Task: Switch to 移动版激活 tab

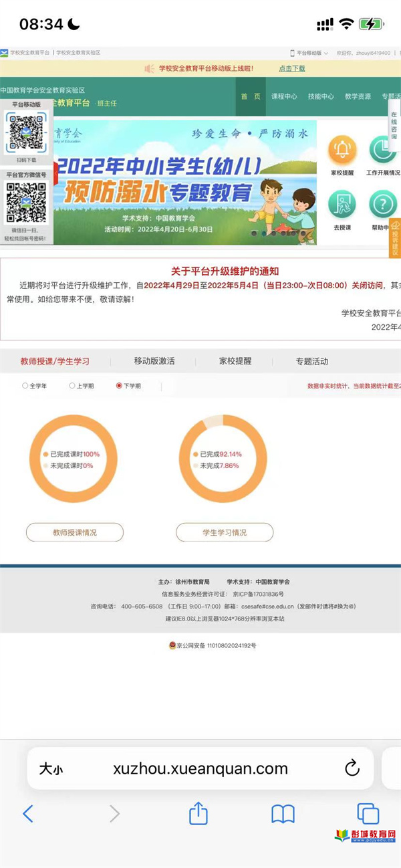Action: coord(154,361)
